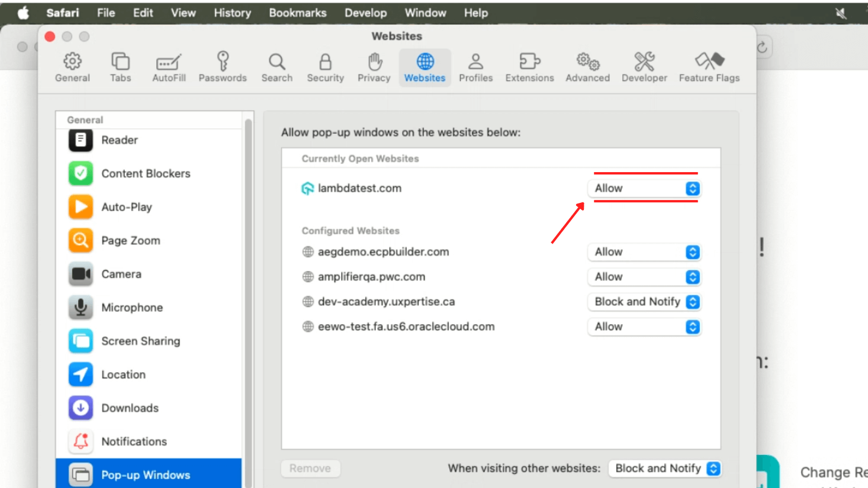Select Microphone in the sidebar
This screenshot has width=868, height=488.
point(149,308)
